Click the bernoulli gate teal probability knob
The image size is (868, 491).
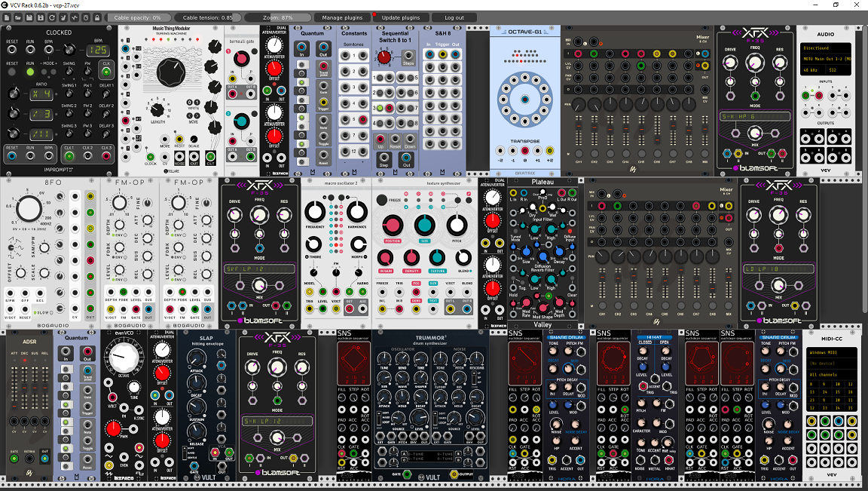pos(241,120)
